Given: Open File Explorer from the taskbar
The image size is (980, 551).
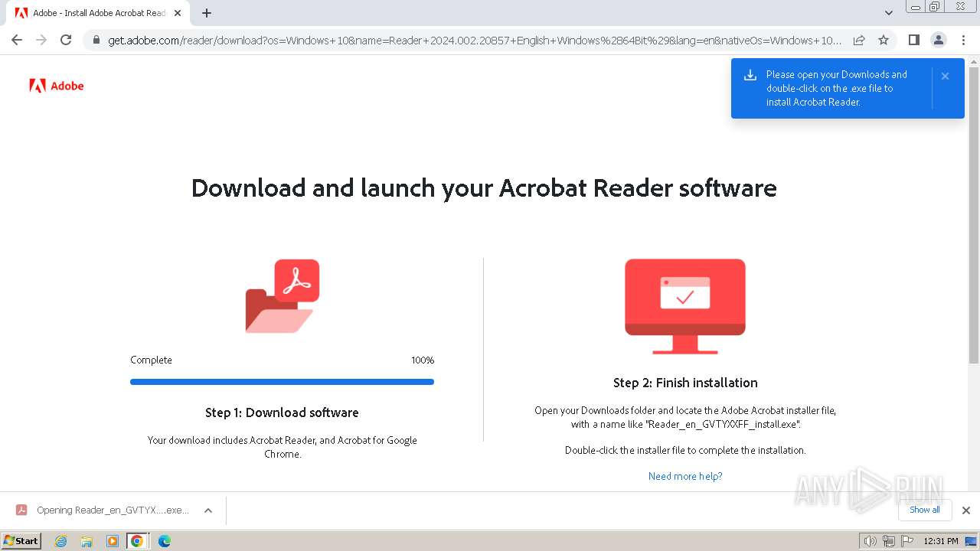Looking at the screenshot, I should [x=87, y=541].
